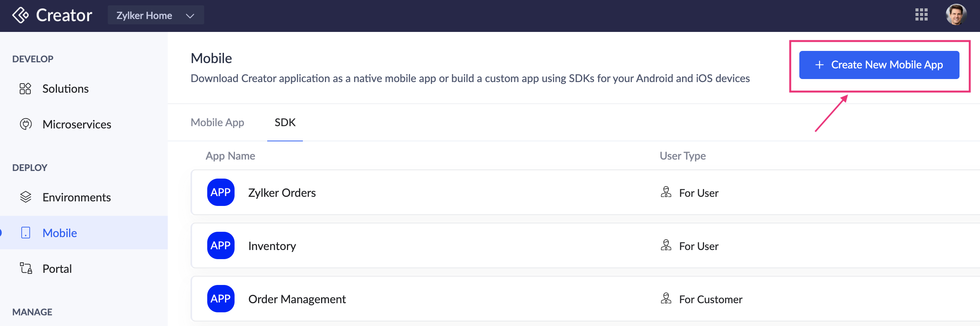
Task: Click the Order Management APP icon
Action: tap(221, 299)
